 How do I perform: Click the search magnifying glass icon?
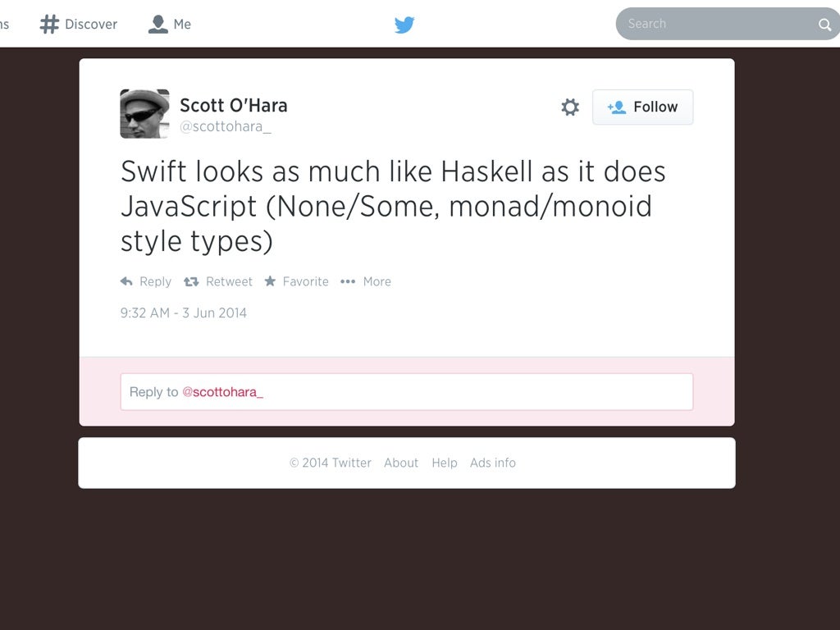pos(824,24)
